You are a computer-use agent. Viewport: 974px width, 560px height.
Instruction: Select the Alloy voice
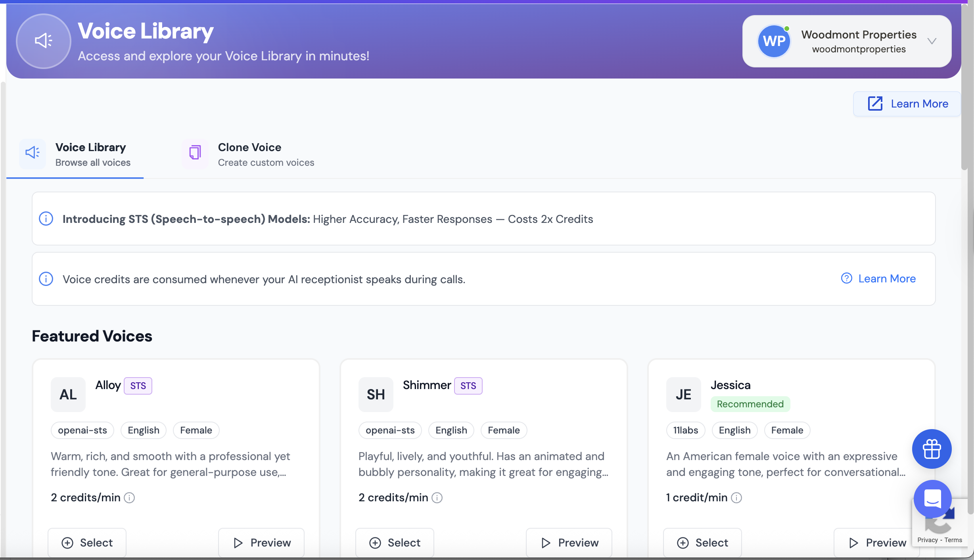(x=87, y=543)
